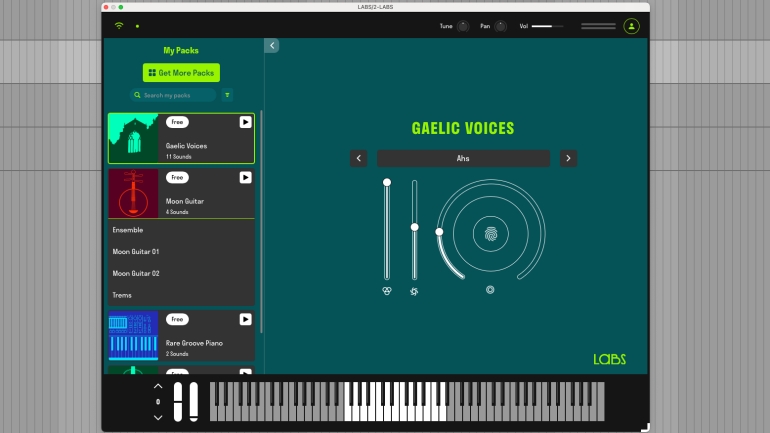Click the Search my packs field
The width and height of the screenshot is (770, 433).
click(173, 95)
